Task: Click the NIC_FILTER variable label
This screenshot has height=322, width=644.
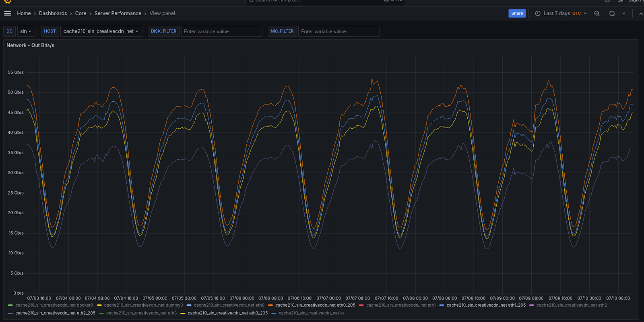Action: pos(282,31)
